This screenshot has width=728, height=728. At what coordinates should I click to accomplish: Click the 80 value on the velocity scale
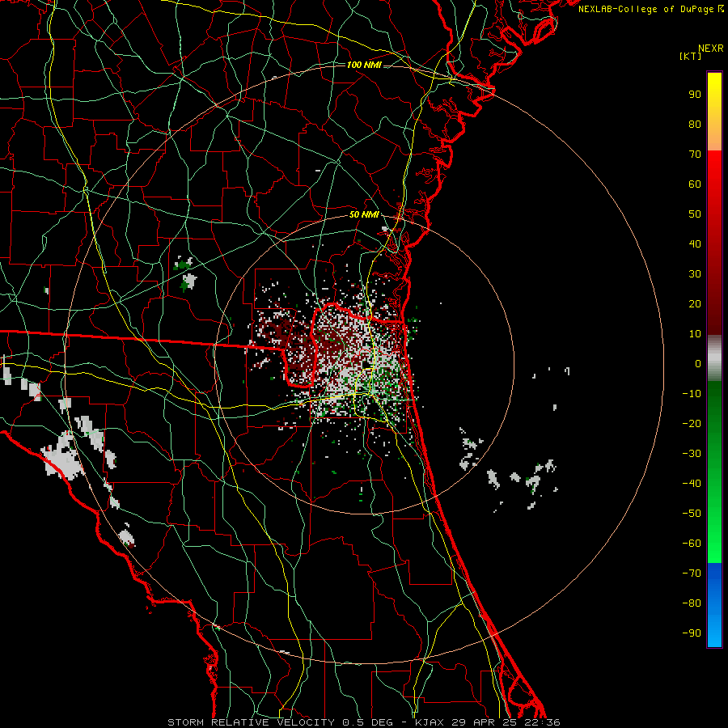[x=695, y=124]
